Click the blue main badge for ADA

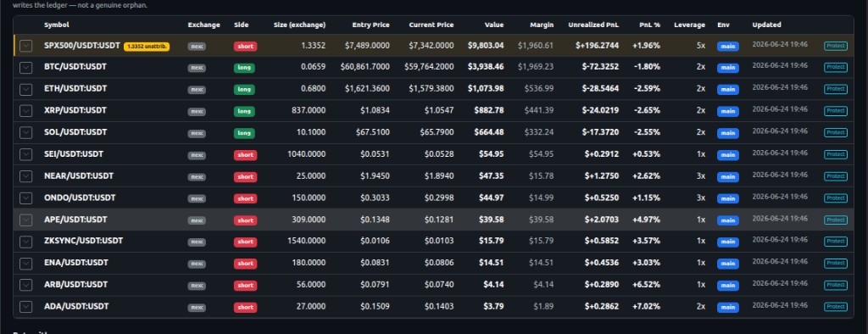(728, 308)
